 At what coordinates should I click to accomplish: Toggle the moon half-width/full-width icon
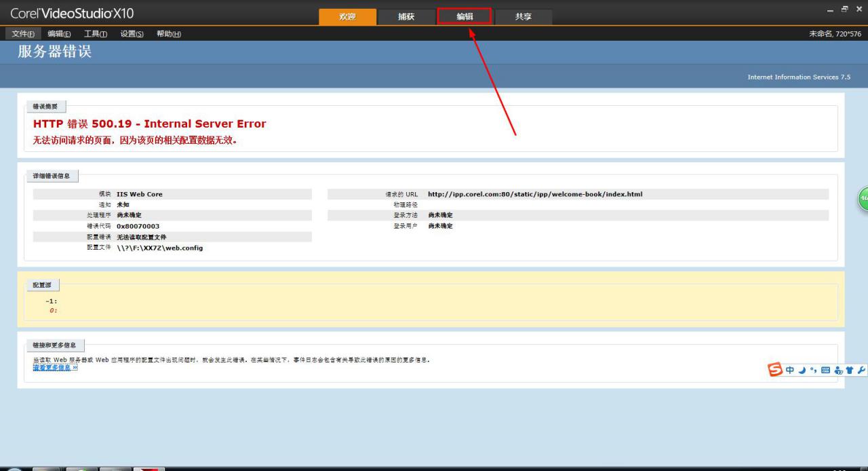(802, 371)
